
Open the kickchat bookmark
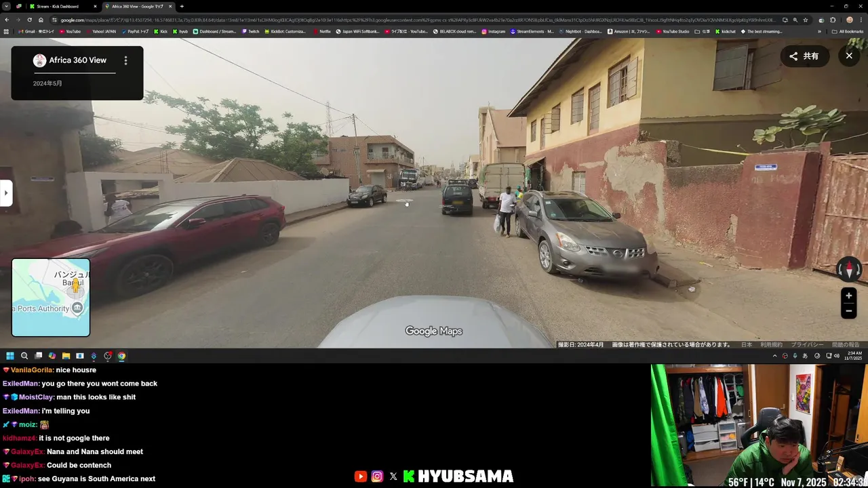point(725,31)
